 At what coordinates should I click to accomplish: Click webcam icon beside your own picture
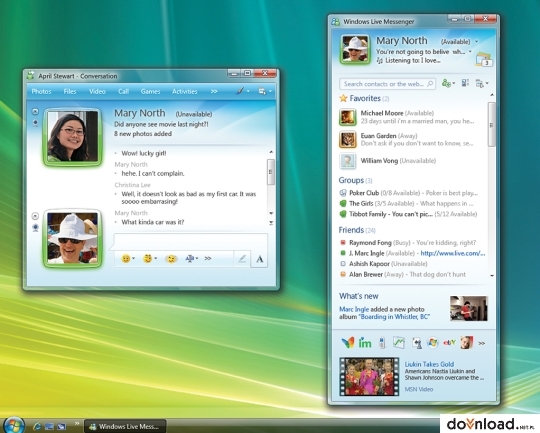coord(35,228)
